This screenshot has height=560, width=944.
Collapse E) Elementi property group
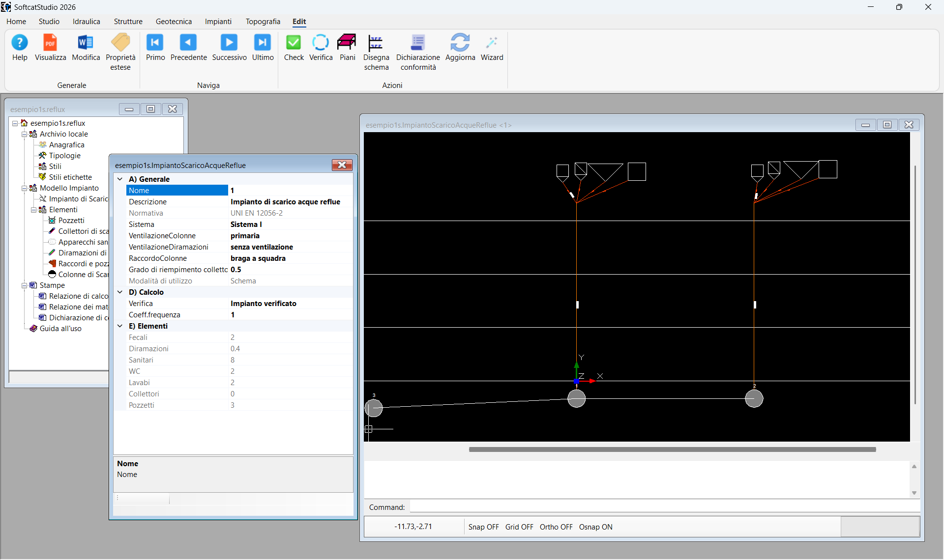120,326
